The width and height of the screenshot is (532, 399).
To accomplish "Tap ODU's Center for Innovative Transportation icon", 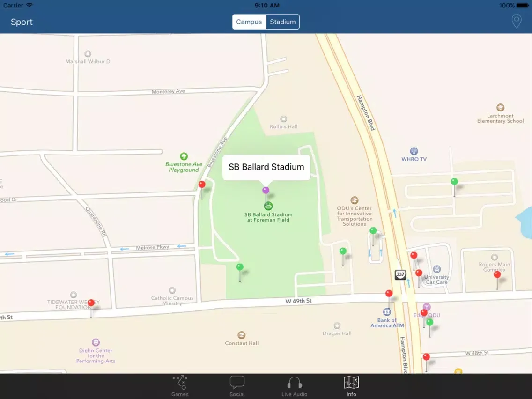I will (355, 200).
